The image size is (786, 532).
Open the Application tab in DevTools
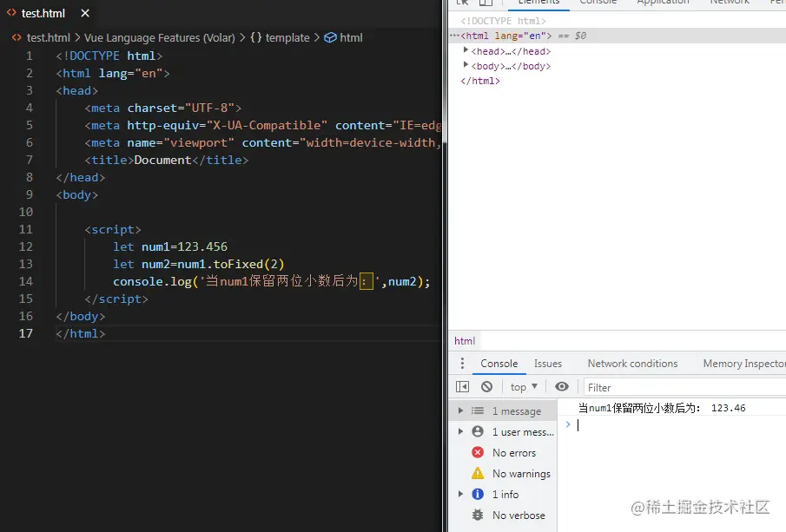tap(663, 3)
